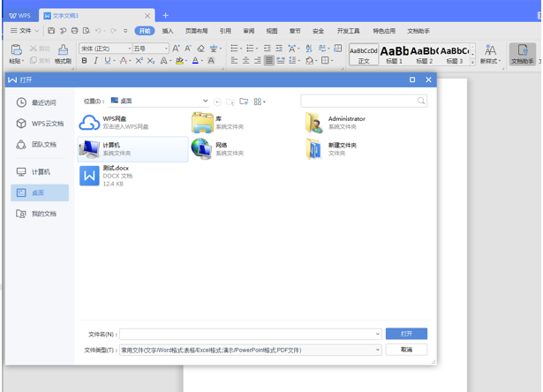Click the Save icon in quick toolbar
This screenshot has height=392, width=543.
click(x=51, y=31)
